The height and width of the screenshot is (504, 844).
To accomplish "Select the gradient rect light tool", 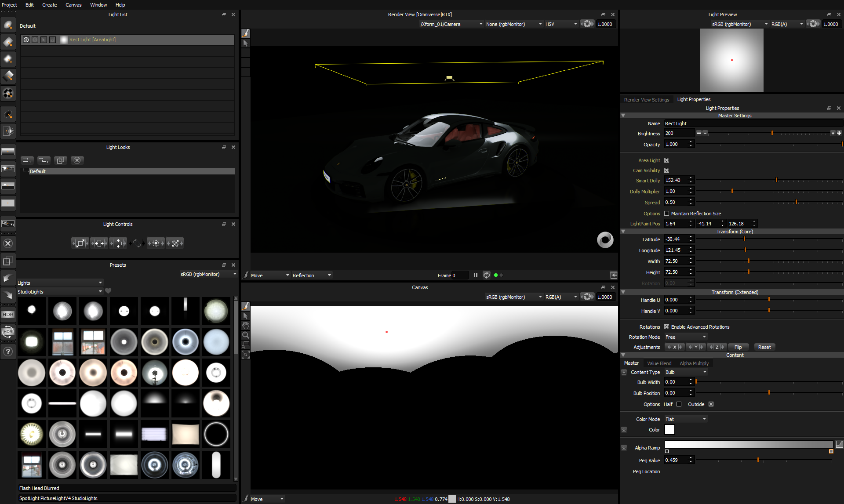I will tap(8, 76).
